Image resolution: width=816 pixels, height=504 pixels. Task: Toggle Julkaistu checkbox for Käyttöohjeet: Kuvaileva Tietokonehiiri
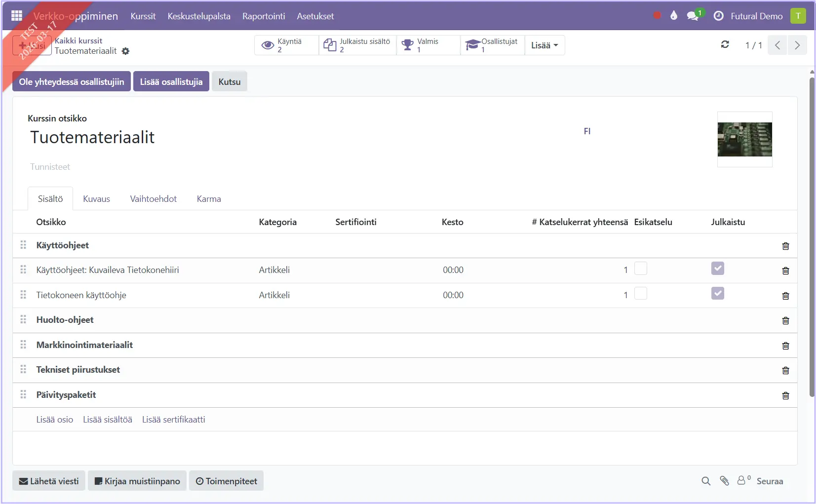point(717,269)
